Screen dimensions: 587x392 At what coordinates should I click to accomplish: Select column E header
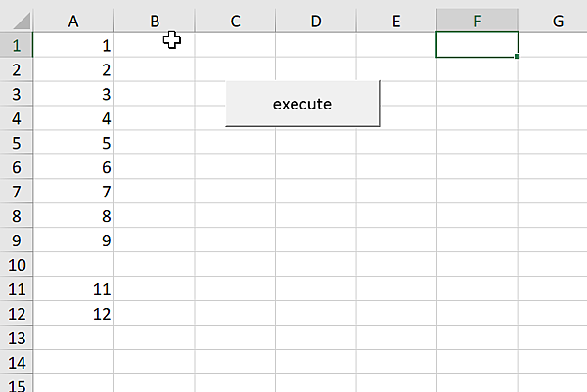(x=396, y=21)
